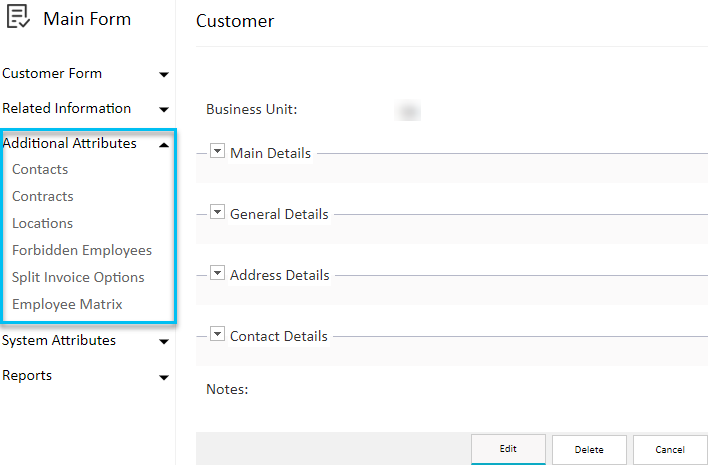Screen dimensions: 708x465
Task: Click the Main Form checklist icon
Action: [x=19, y=16]
